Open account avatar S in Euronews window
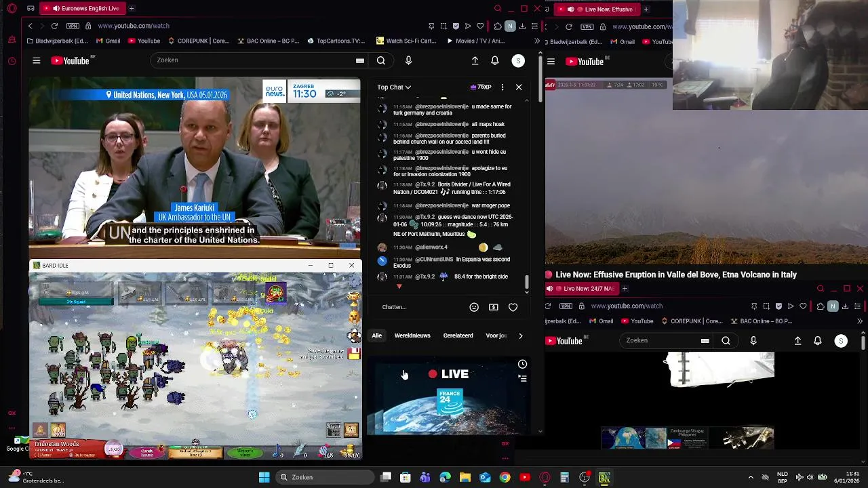 click(x=518, y=60)
